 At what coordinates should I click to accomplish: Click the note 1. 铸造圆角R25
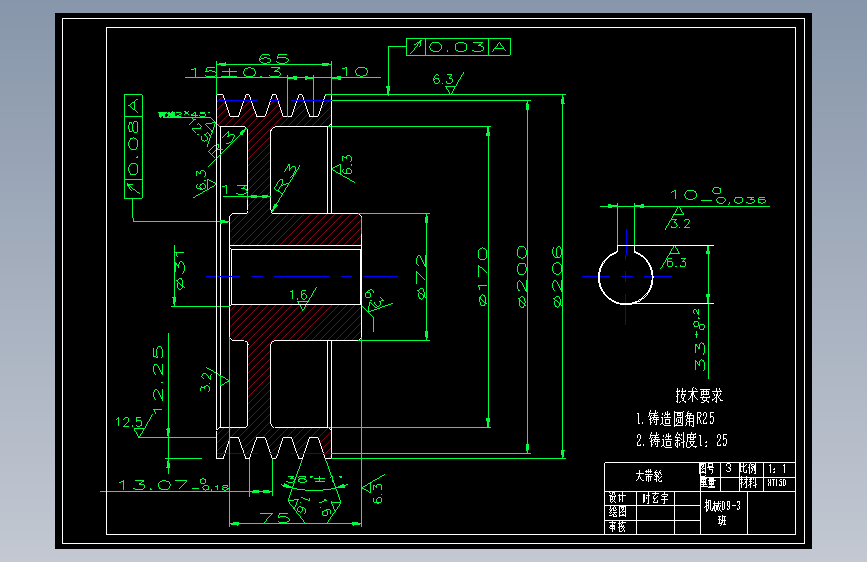675,418
